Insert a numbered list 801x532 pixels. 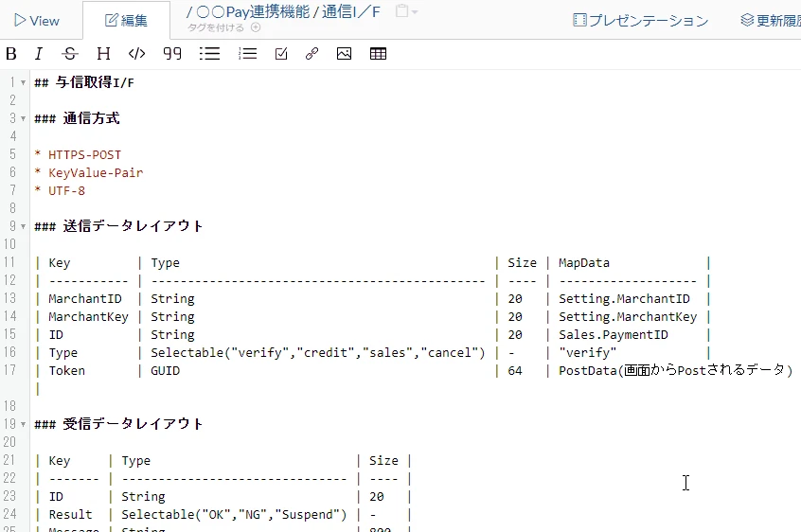[x=248, y=54]
